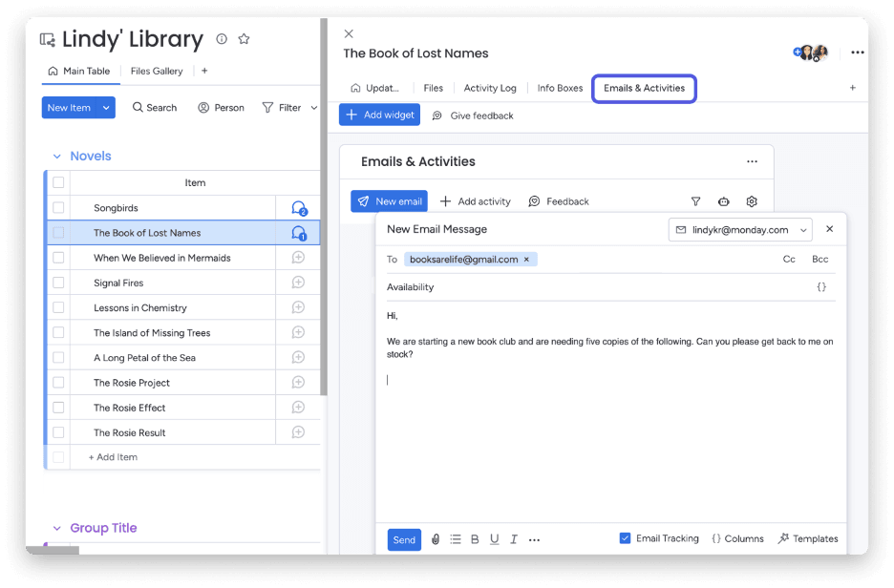Open the filter funnel in Emails & Activities
894x588 pixels.
[x=695, y=201]
